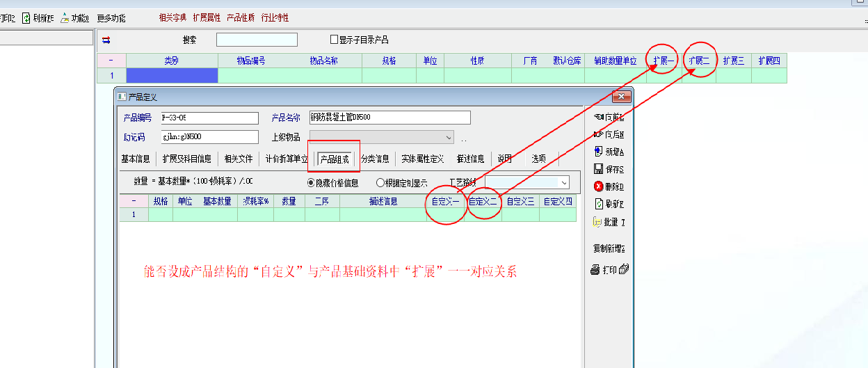The width and height of the screenshot is (868, 368).
Task: Open 更多功能 in the top toolbar
Action: click(111, 18)
